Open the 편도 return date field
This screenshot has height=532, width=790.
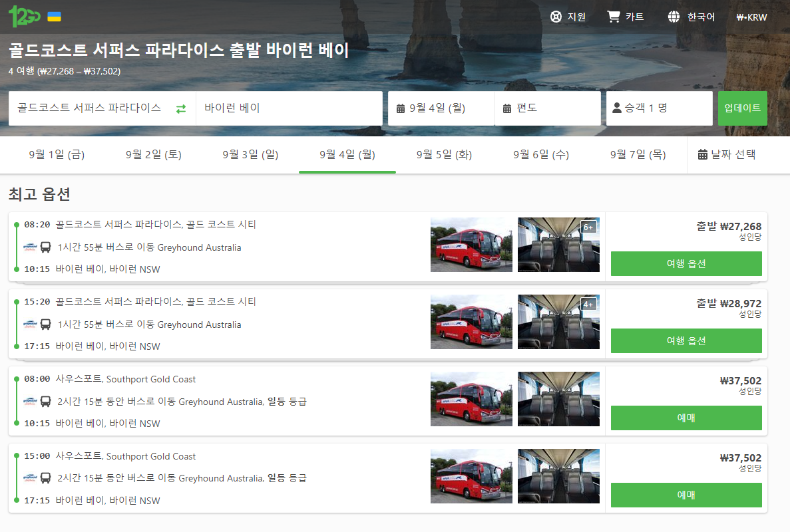(x=548, y=108)
